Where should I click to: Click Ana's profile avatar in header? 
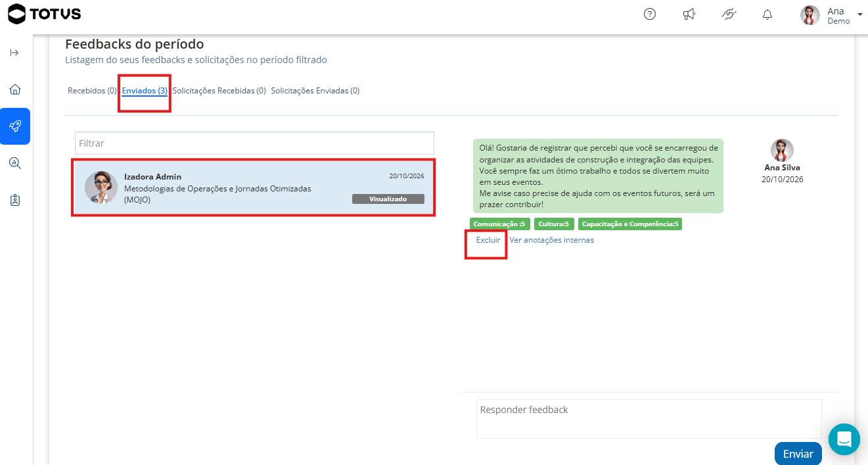click(x=810, y=15)
